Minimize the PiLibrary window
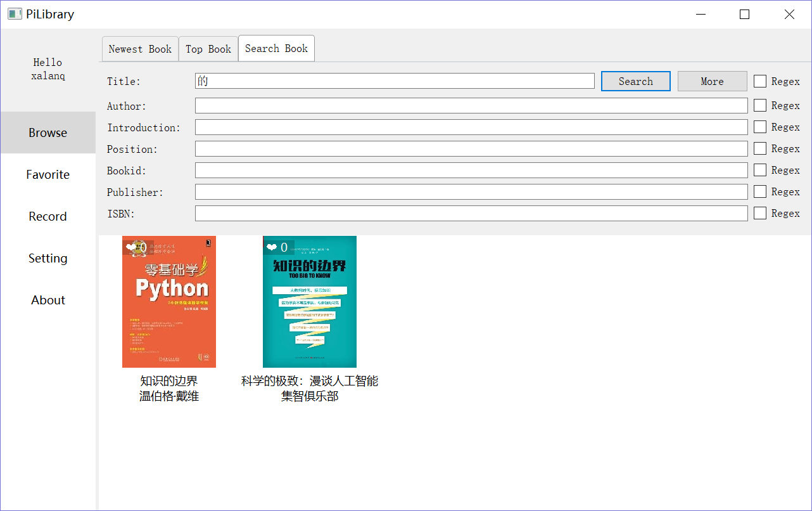This screenshot has height=511, width=812. click(701, 14)
